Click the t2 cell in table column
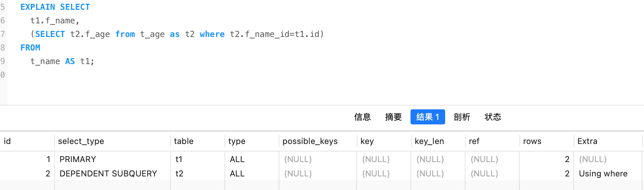 coord(179,174)
